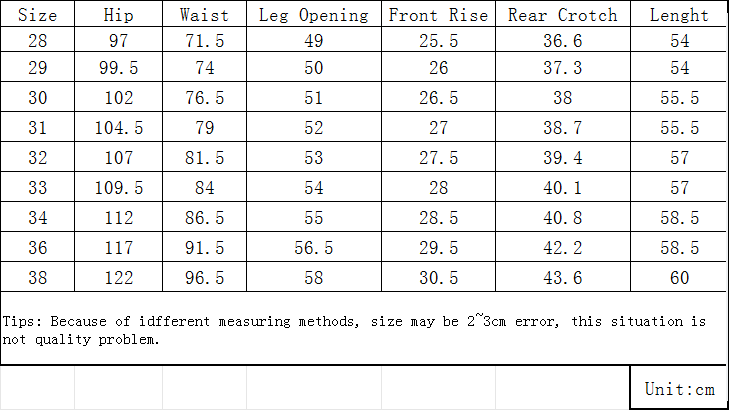Screen dimensions: 729x410
Task: Select the Unit:cm cell
Action: click(679, 388)
